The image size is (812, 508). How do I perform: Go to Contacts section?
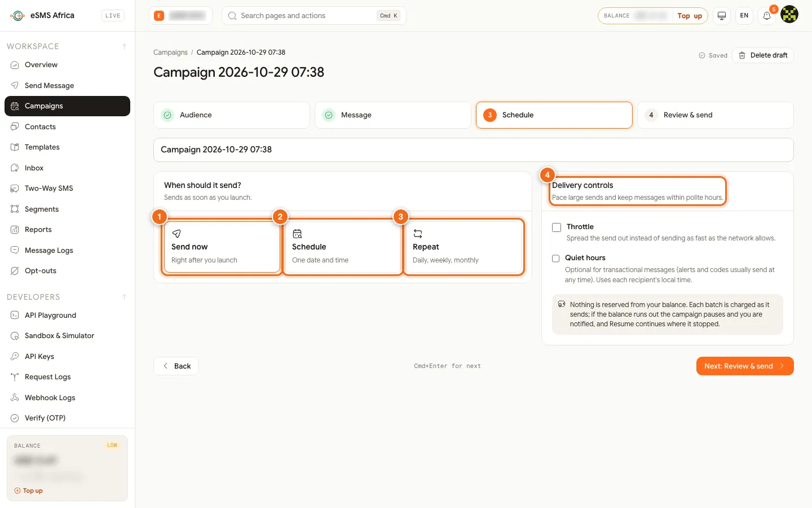[x=67, y=126]
